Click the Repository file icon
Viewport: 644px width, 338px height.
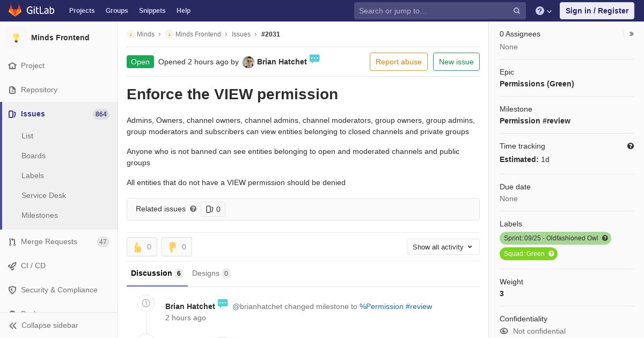tap(12, 90)
